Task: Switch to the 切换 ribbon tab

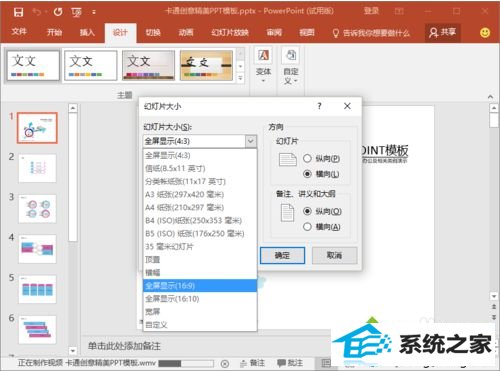Action: pos(153,32)
